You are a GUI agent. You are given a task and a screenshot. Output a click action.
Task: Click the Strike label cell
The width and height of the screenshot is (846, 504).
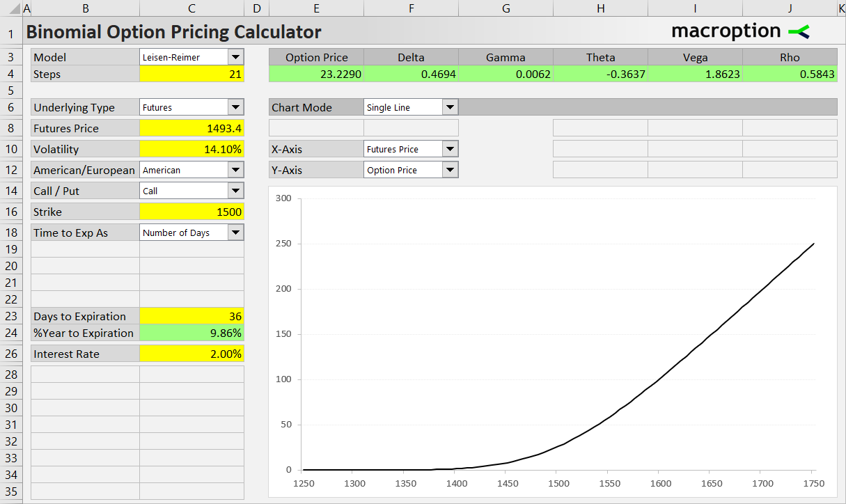85,212
